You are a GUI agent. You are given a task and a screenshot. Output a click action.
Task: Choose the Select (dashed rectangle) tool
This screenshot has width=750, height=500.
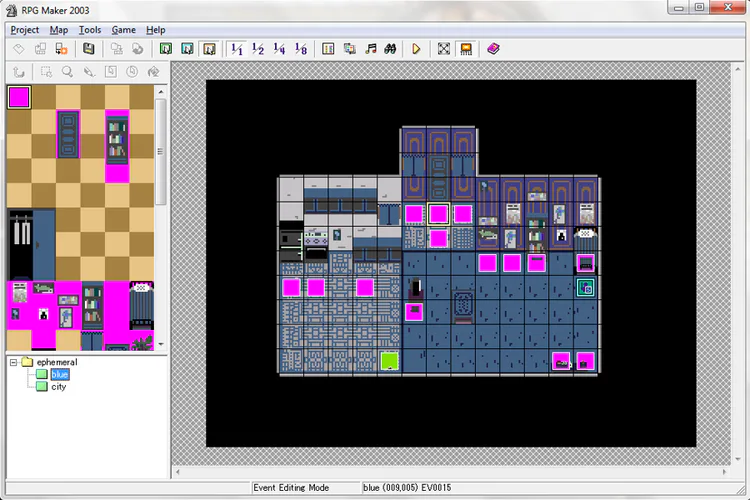(46, 72)
